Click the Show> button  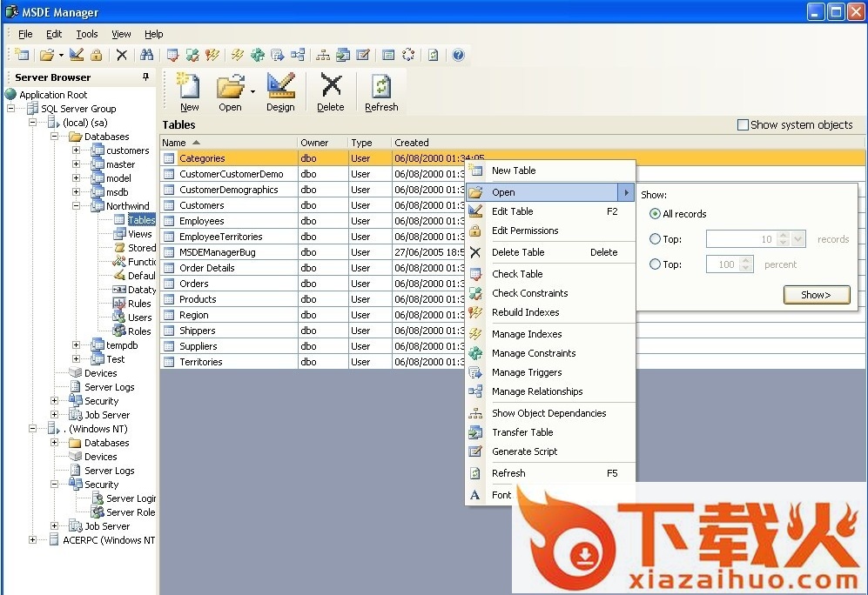click(816, 295)
